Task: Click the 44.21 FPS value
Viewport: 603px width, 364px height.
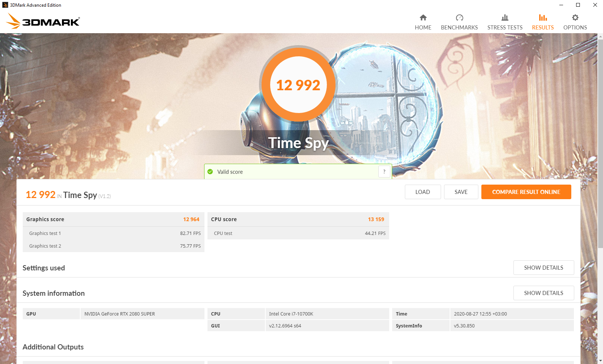Action: tap(375, 233)
